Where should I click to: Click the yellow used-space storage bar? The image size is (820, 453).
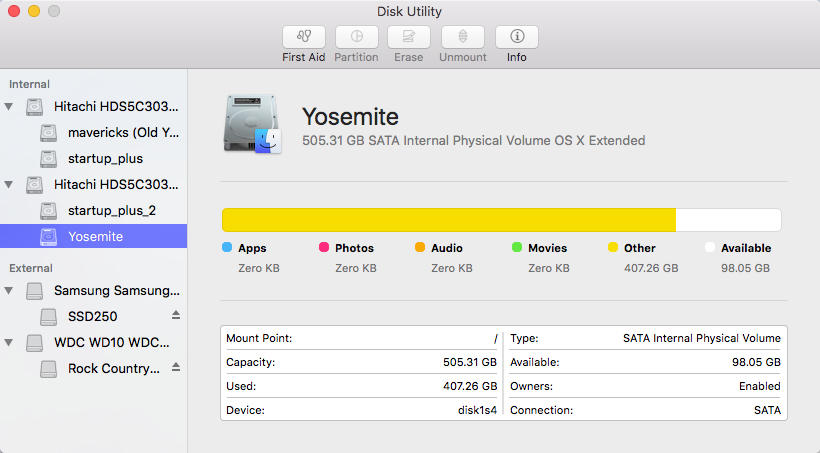pos(449,220)
